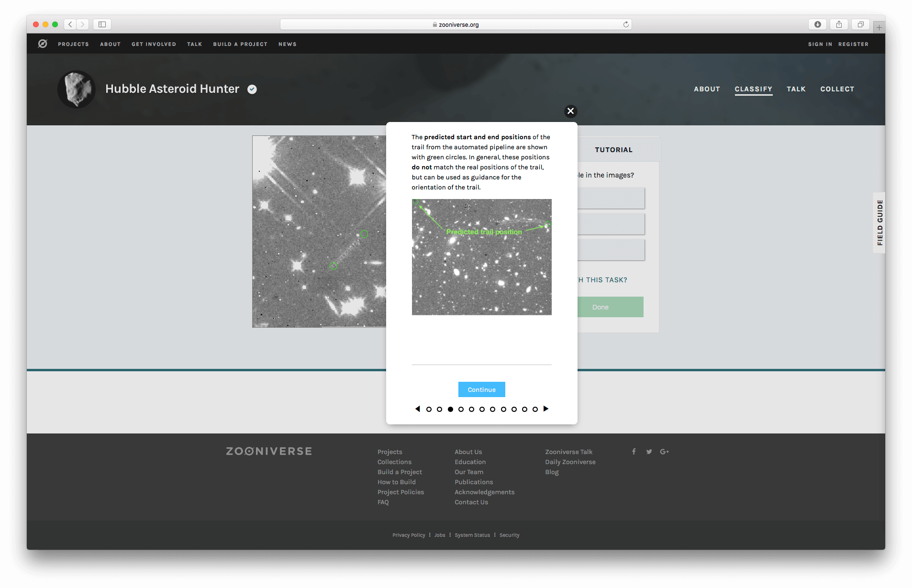
Task: Select the first tutorial step dot
Action: pyautogui.click(x=429, y=410)
